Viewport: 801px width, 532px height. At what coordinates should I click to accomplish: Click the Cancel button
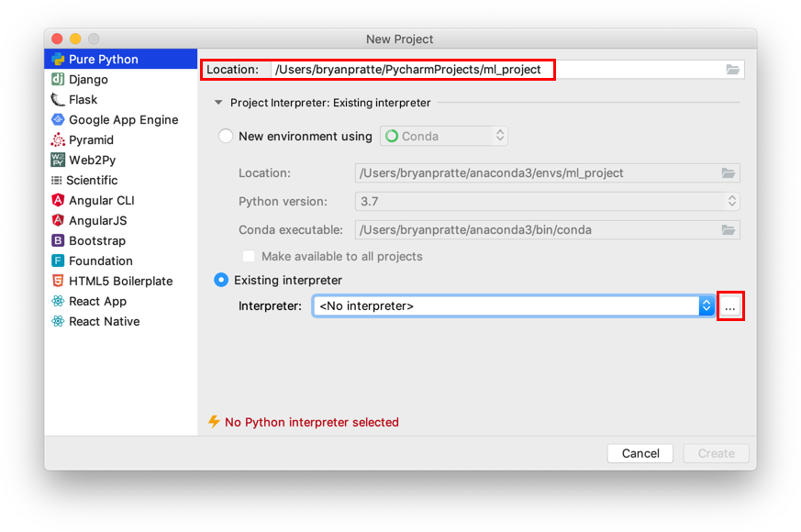point(640,453)
